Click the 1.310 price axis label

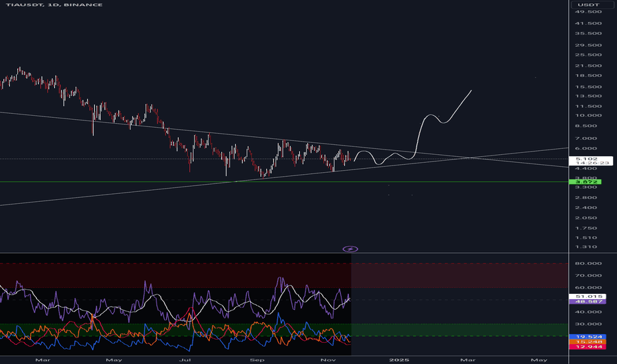(x=586, y=247)
